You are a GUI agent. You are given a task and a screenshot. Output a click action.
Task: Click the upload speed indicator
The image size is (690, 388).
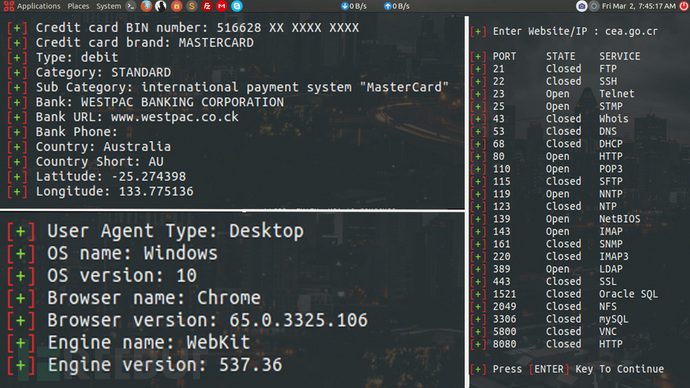coord(397,6)
